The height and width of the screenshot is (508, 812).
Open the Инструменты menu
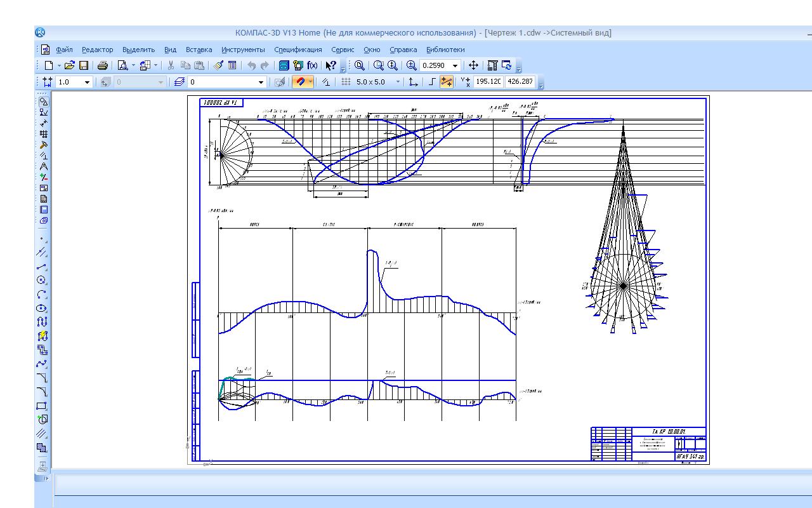click(244, 50)
